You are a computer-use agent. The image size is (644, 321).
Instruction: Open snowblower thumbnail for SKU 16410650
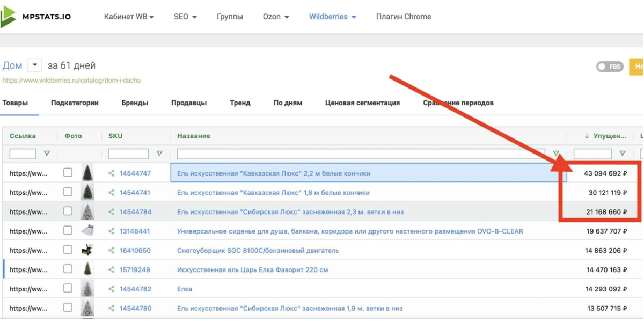click(87, 250)
